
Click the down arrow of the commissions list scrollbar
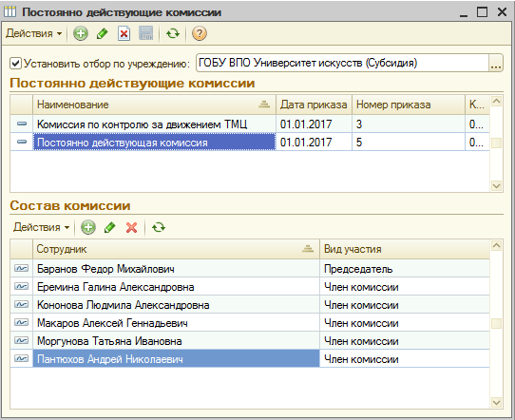[496, 186]
